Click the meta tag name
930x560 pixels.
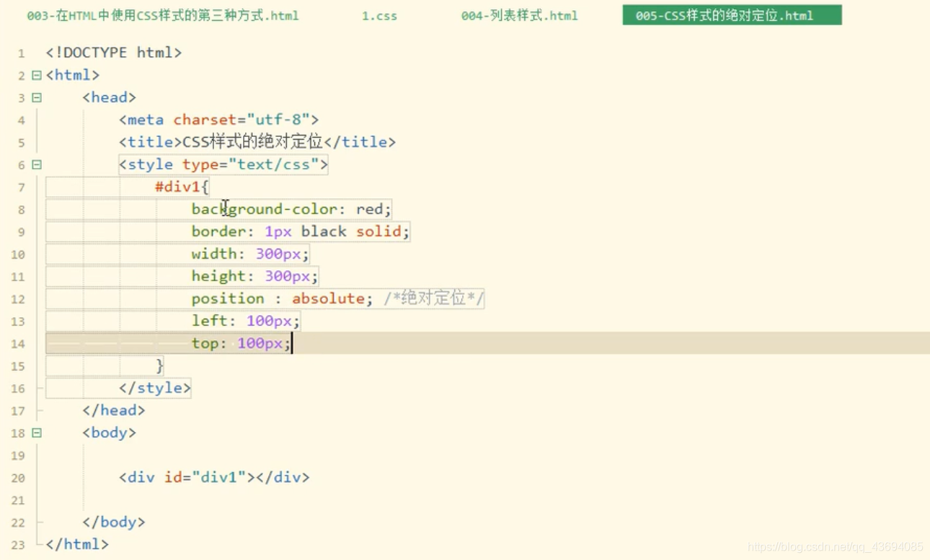[146, 120]
